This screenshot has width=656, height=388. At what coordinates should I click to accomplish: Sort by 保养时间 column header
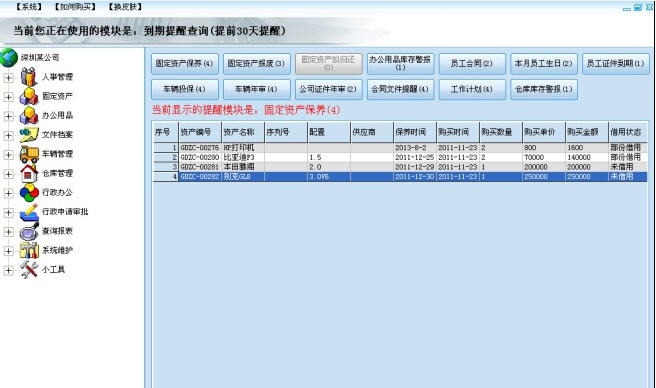click(415, 132)
